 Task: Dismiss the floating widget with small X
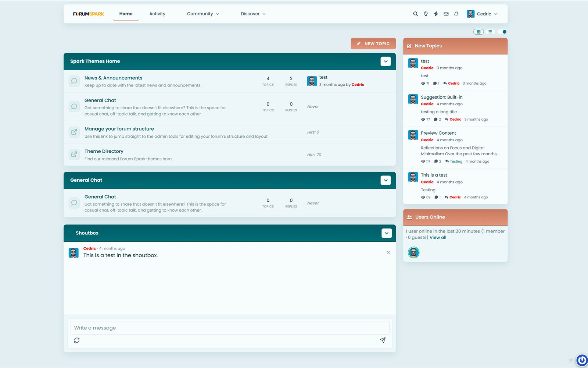[x=571, y=360]
